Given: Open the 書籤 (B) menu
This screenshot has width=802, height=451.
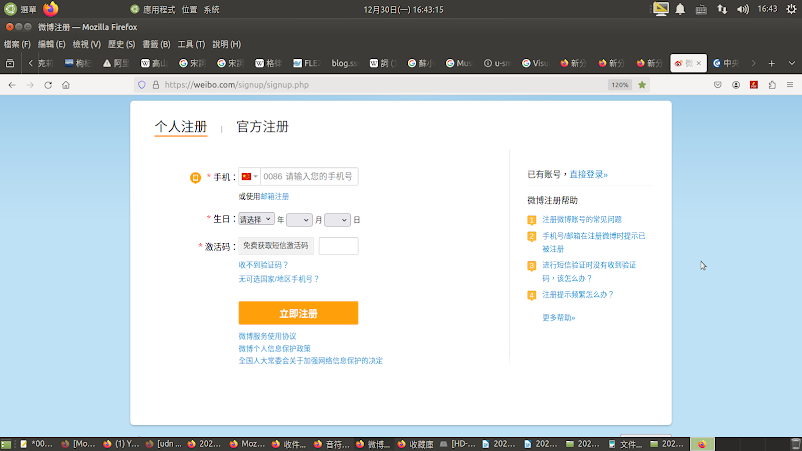Looking at the screenshot, I should click(x=156, y=44).
